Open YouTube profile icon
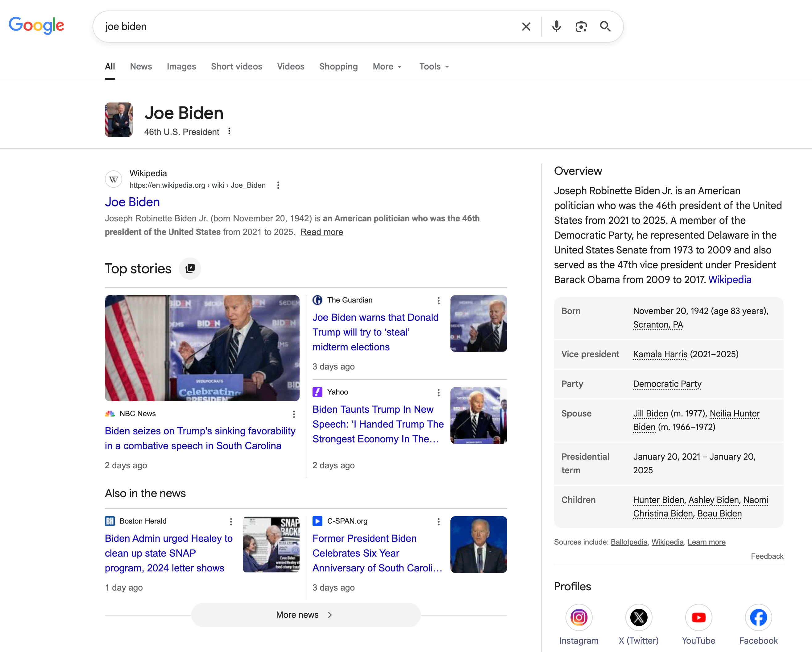 698,617
